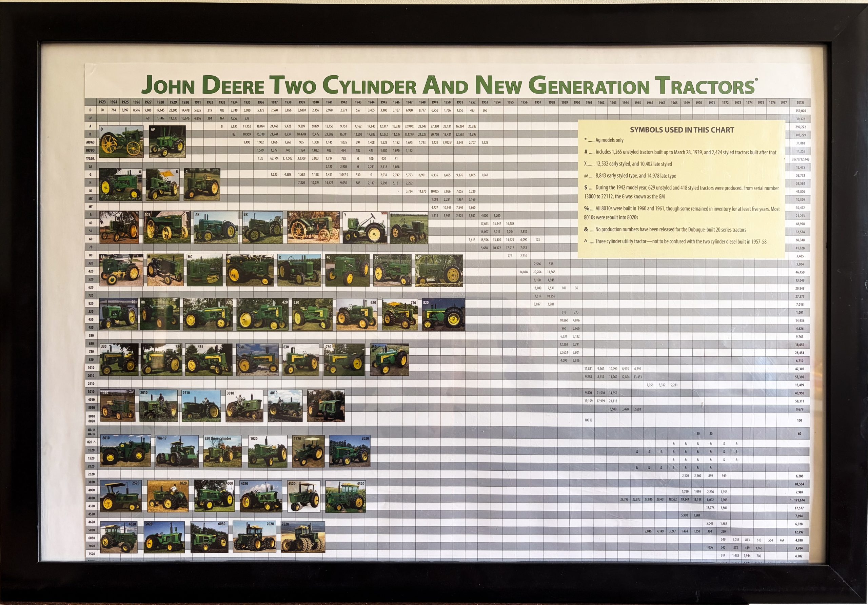The width and height of the screenshot is (868, 605).
Task: Select the Model 1010 tractor photo
Action: pyautogui.click(x=118, y=406)
